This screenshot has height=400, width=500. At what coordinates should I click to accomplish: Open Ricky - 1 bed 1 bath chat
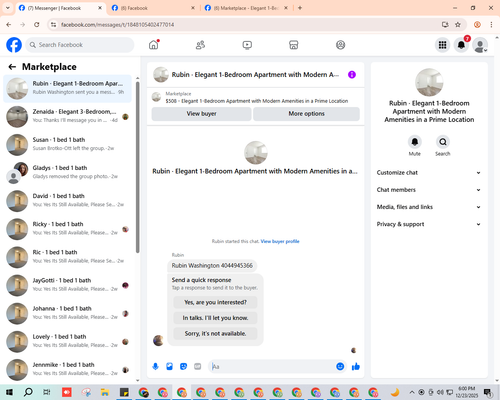(x=67, y=229)
